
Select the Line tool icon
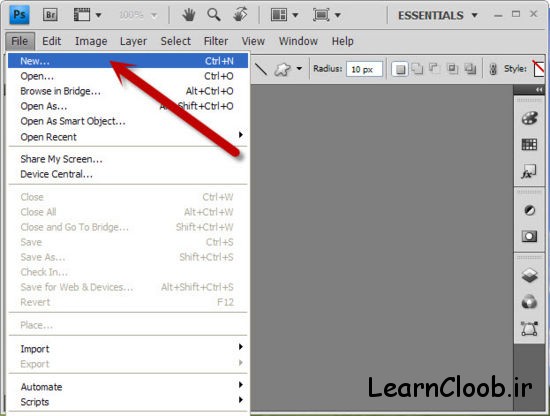pos(261,69)
